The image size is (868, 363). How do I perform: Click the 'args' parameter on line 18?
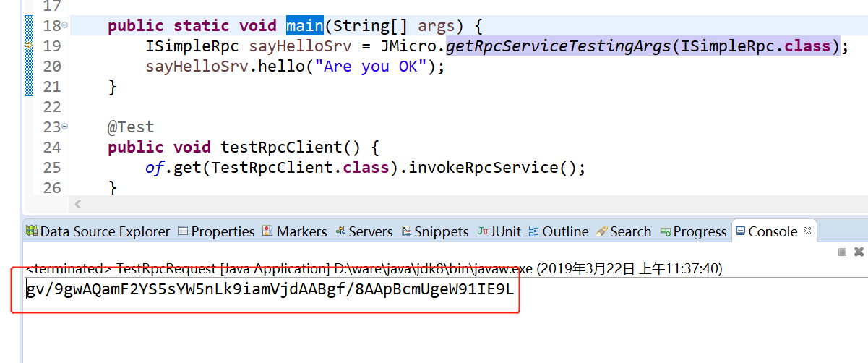[436, 26]
